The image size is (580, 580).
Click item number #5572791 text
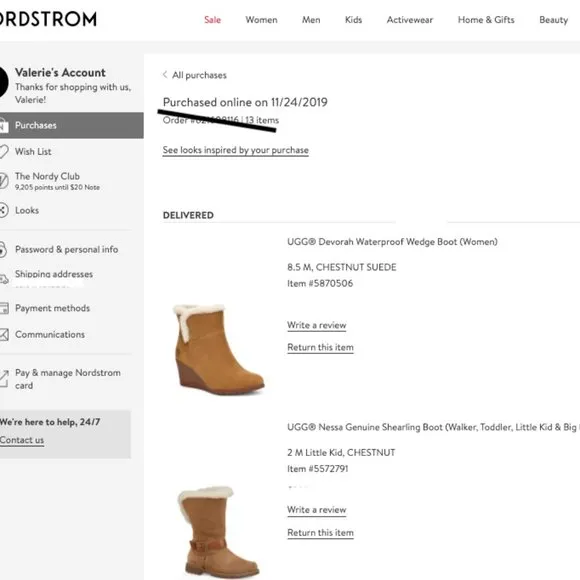pos(317,469)
